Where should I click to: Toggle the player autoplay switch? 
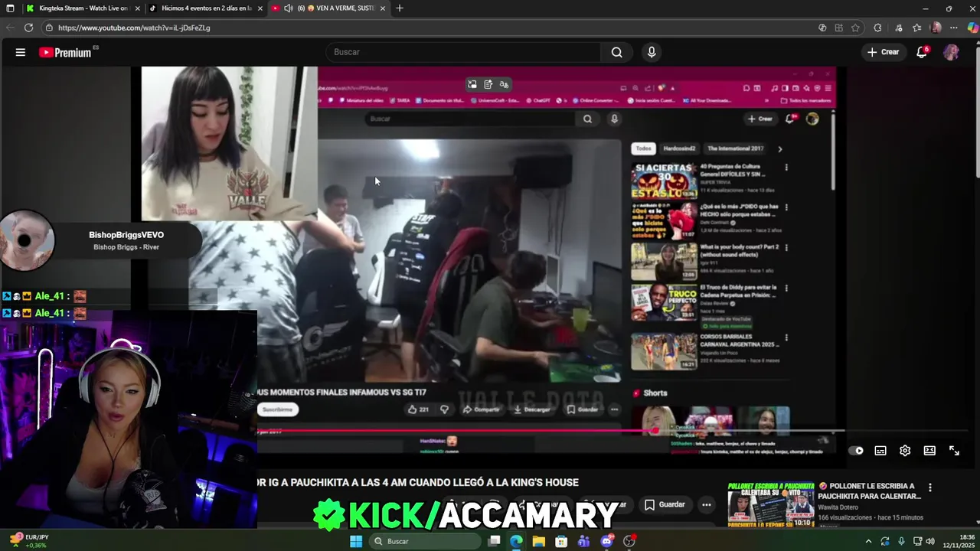pyautogui.click(x=857, y=451)
